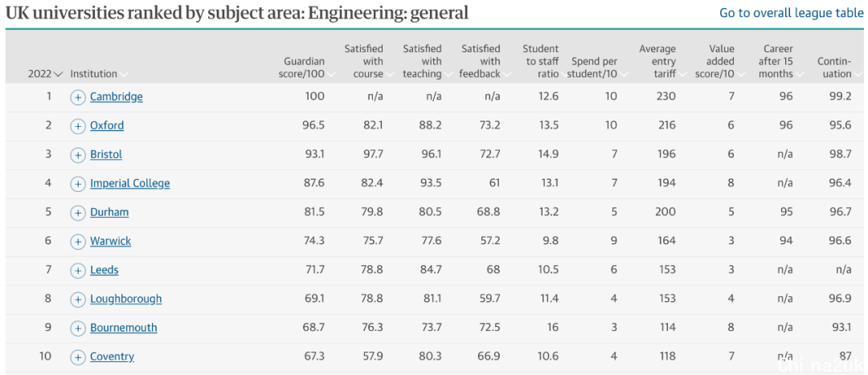868x375 pixels.
Task: Sort by Institution column header
Action: point(93,74)
